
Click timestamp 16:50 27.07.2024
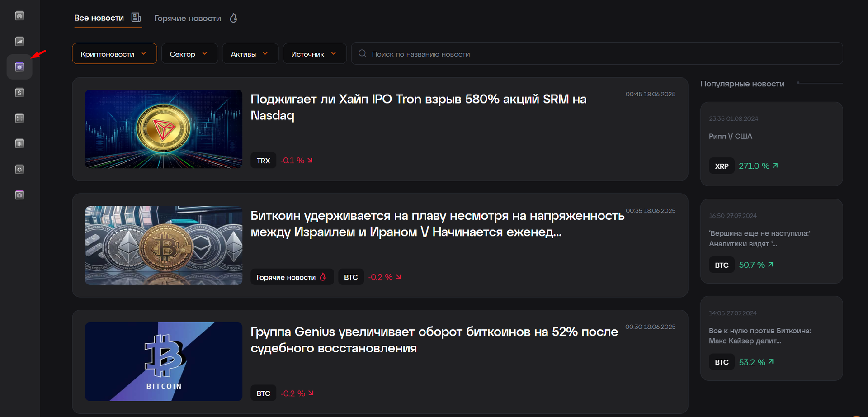click(733, 216)
